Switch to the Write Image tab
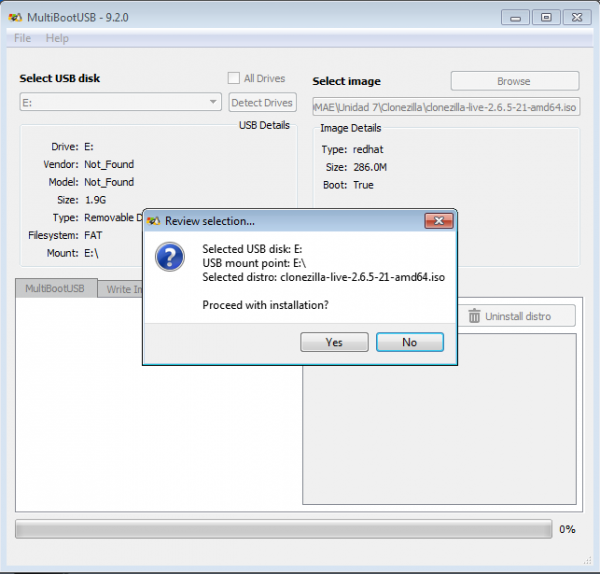The width and height of the screenshot is (600, 574). 120,289
